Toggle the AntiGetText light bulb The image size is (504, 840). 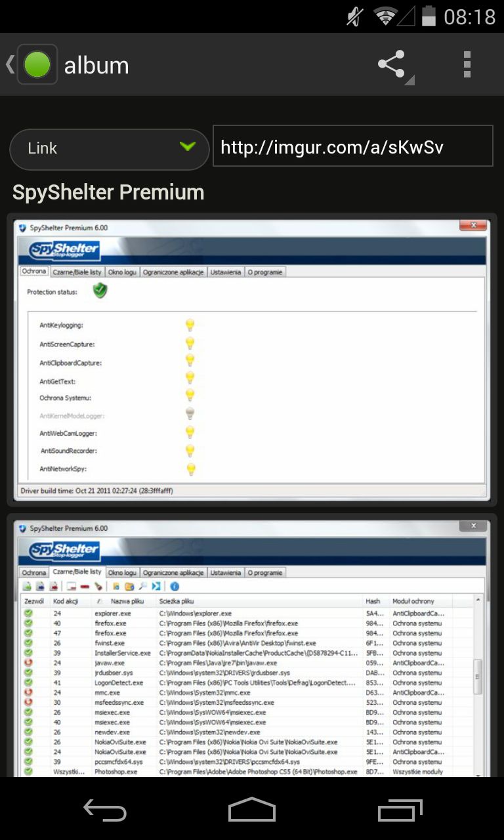coord(190,379)
